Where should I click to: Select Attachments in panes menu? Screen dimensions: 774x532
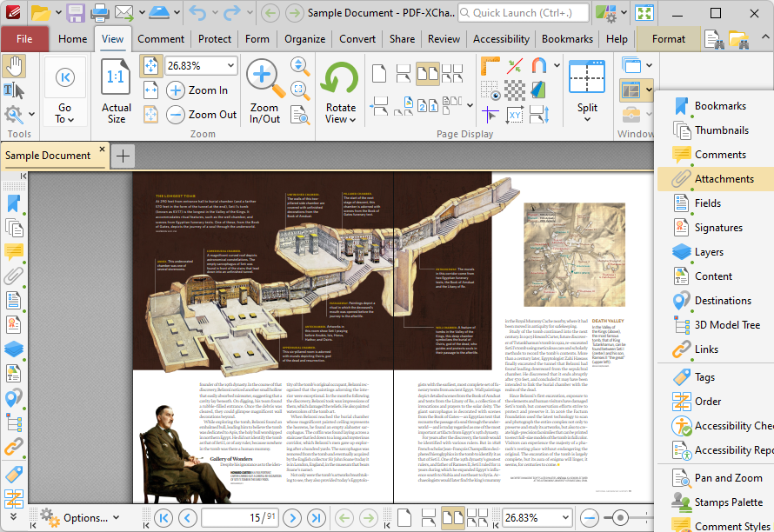pyautogui.click(x=715, y=179)
